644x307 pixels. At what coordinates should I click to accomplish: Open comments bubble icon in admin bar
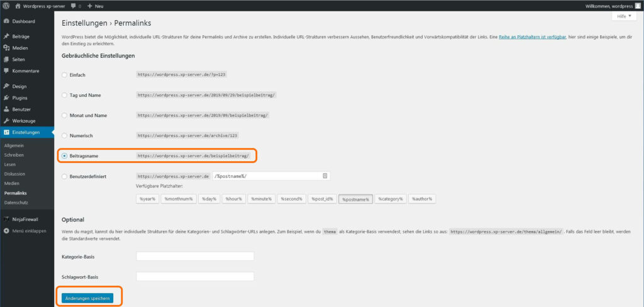click(74, 6)
